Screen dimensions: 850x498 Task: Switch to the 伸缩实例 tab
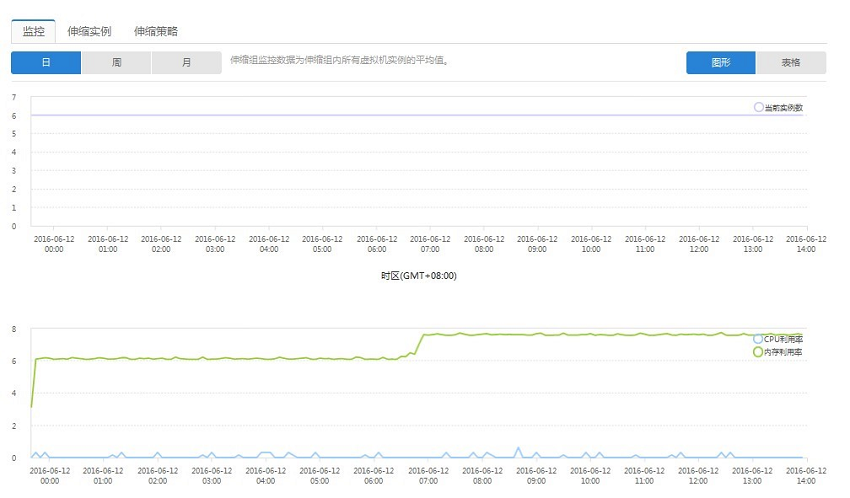pos(89,31)
